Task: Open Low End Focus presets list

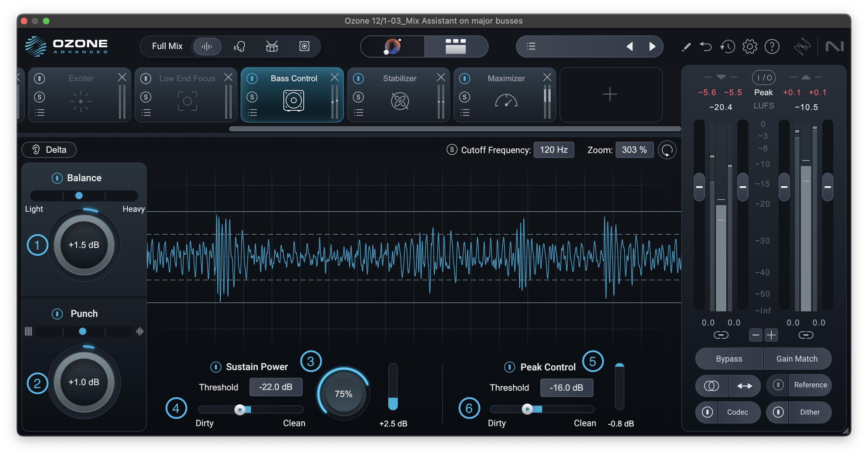Action: tap(146, 113)
